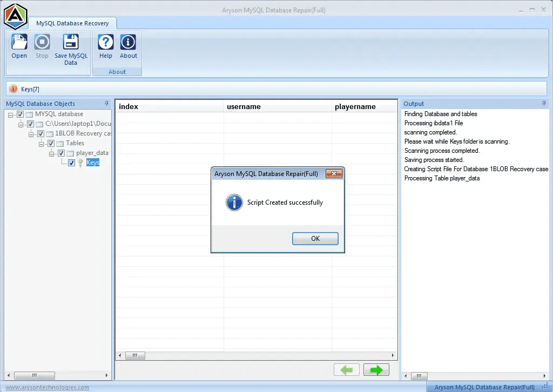553x392 pixels.
Task: Click the playername column header
Action: pyautogui.click(x=365, y=107)
